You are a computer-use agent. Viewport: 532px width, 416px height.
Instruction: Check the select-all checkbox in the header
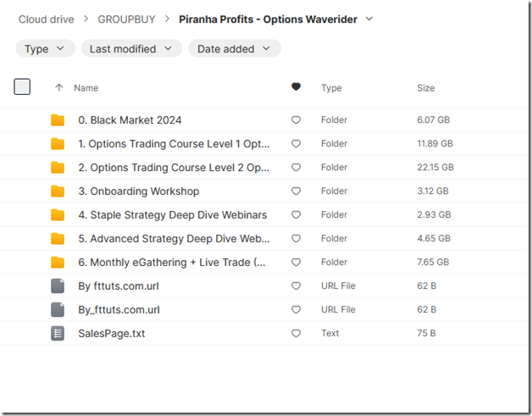(x=22, y=86)
